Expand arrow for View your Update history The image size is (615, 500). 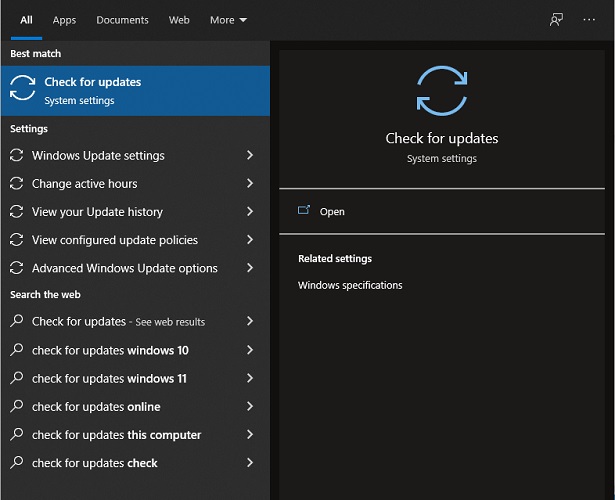(249, 212)
